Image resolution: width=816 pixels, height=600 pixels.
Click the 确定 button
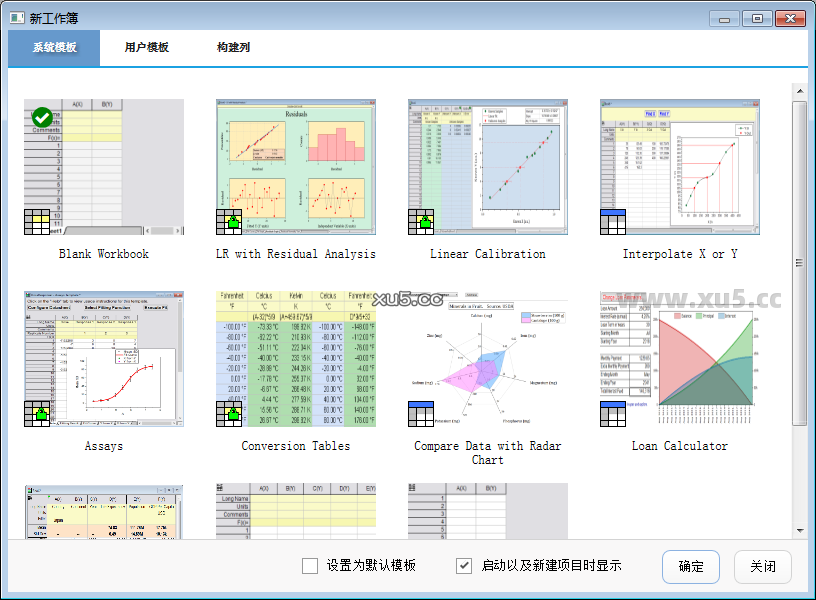point(691,566)
